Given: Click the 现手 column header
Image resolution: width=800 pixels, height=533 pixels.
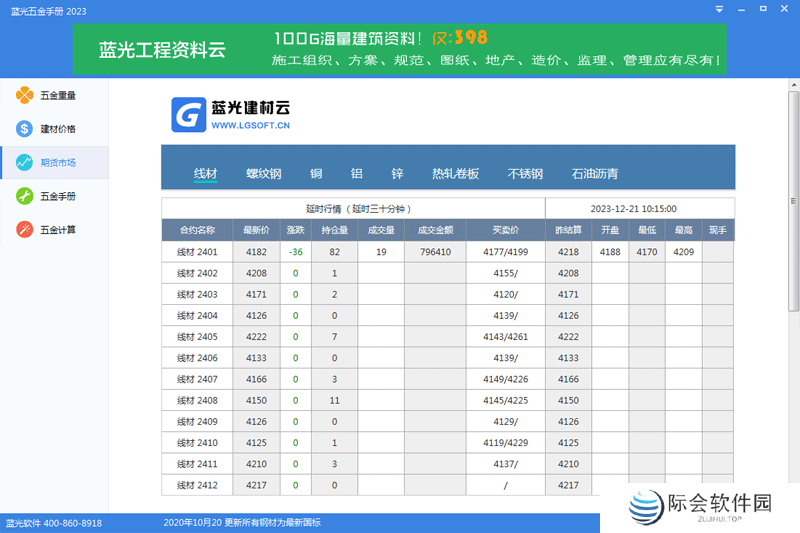Looking at the screenshot, I should pyautogui.click(x=718, y=231).
